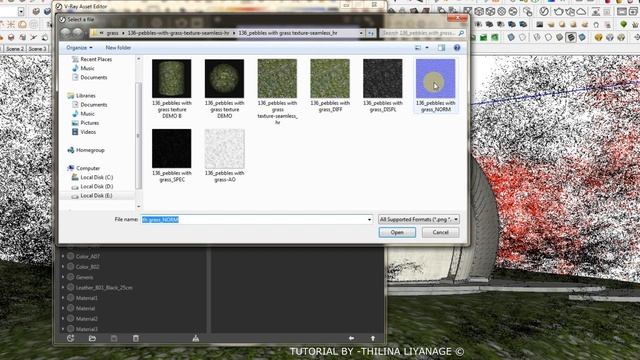Open the address bar path history dropdown

pos(361,33)
